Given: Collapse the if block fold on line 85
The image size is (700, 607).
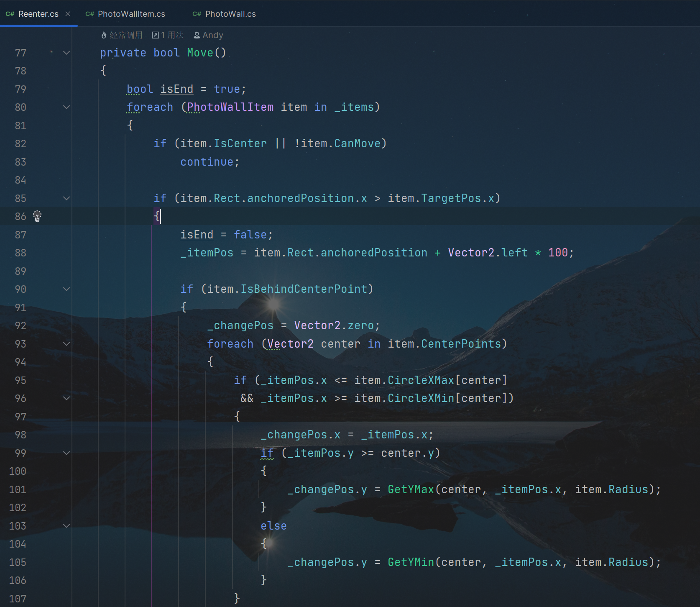Looking at the screenshot, I should coord(66,198).
